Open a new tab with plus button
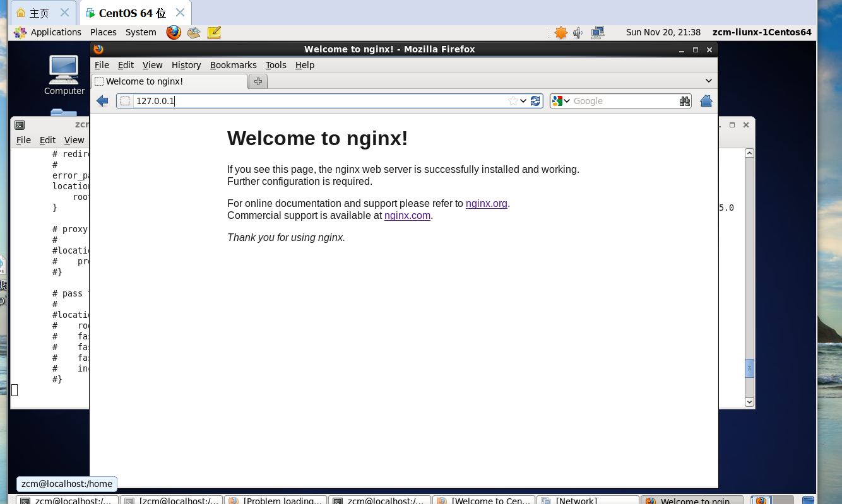The image size is (842, 504). coord(258,81)
